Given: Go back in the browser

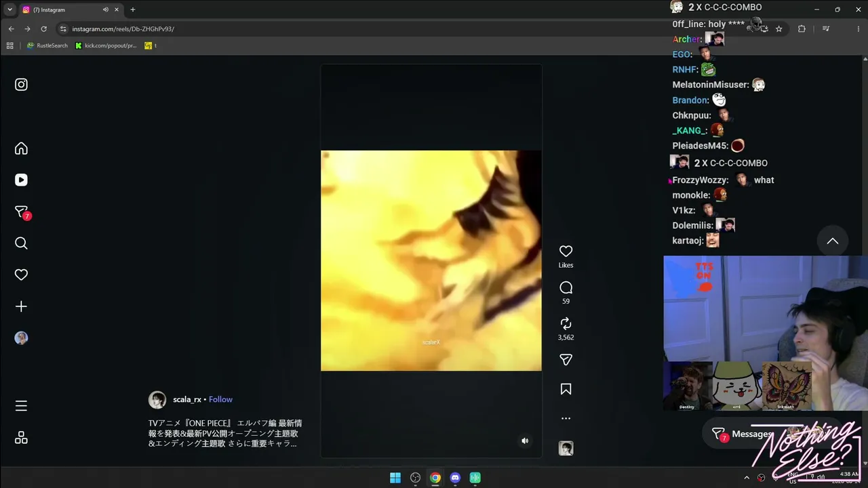Looking at the screenshot, I should click(x=11, y=29).
